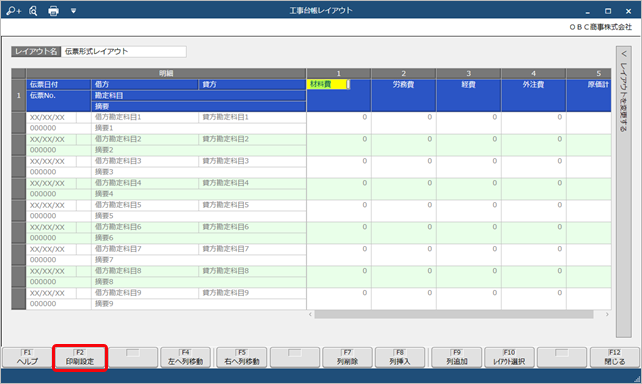Click the printer icon in the title bar
Screen dimensions: 642x384
coord(53,11)
